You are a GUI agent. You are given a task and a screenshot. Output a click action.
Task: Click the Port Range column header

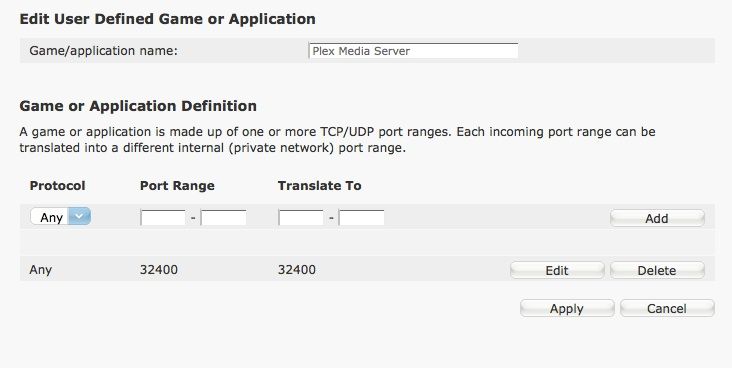pyautogui.click(x=177, y=185)
